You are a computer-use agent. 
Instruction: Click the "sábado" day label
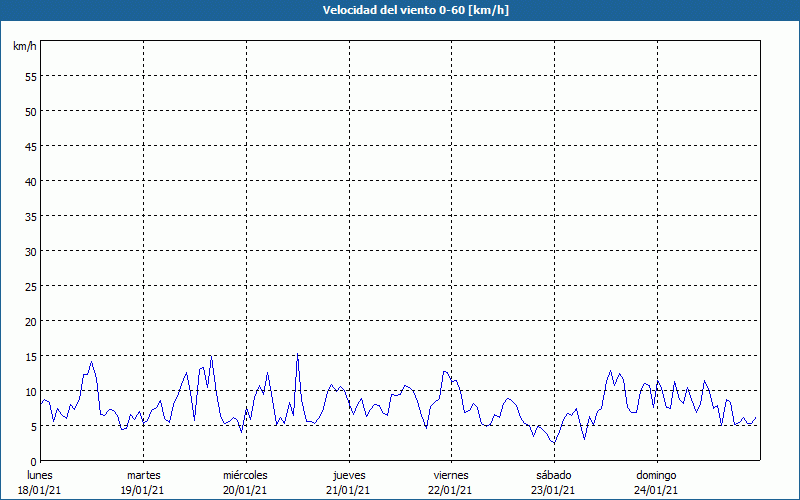554,475
